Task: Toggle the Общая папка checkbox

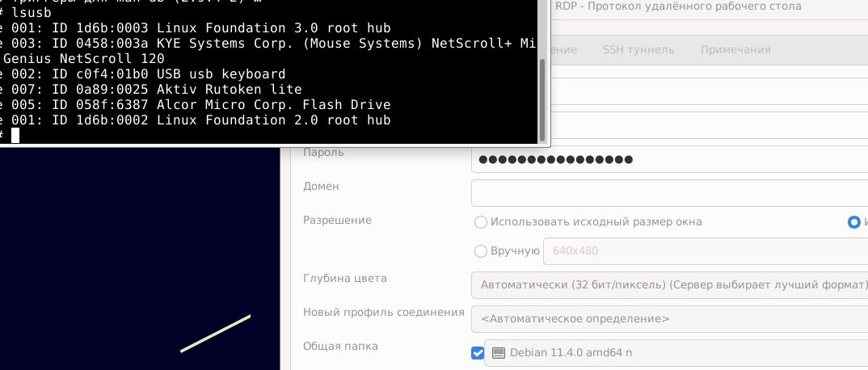Action: pos(478,353)
